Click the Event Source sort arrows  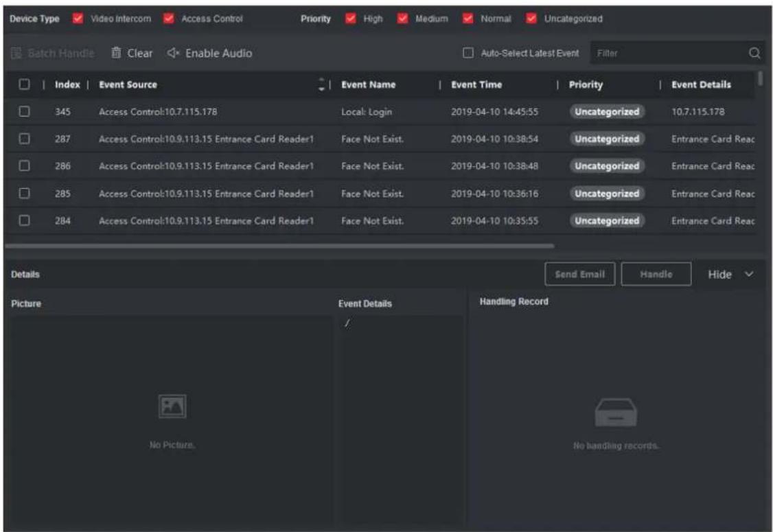pyautogui.click(x=322, y=84)
